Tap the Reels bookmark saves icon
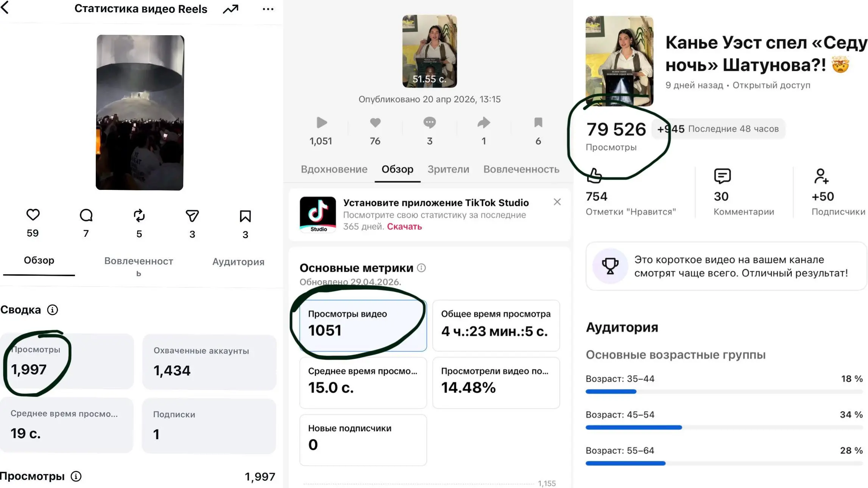868x488 pixels. pos(245,216)
